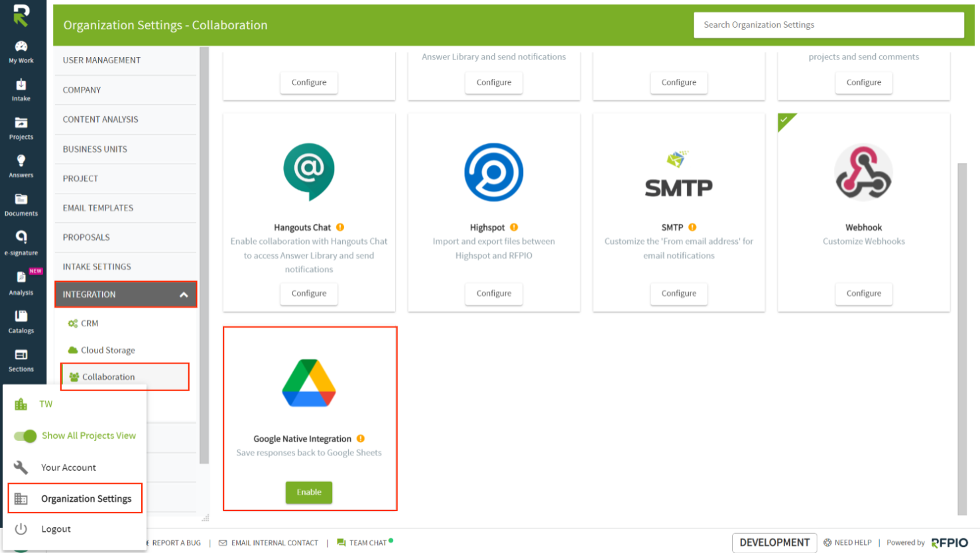This screenshot has height=553, width=980.
Task: Click the Google Drive logo
Action: pyautogui.click(x=309, y=383)
